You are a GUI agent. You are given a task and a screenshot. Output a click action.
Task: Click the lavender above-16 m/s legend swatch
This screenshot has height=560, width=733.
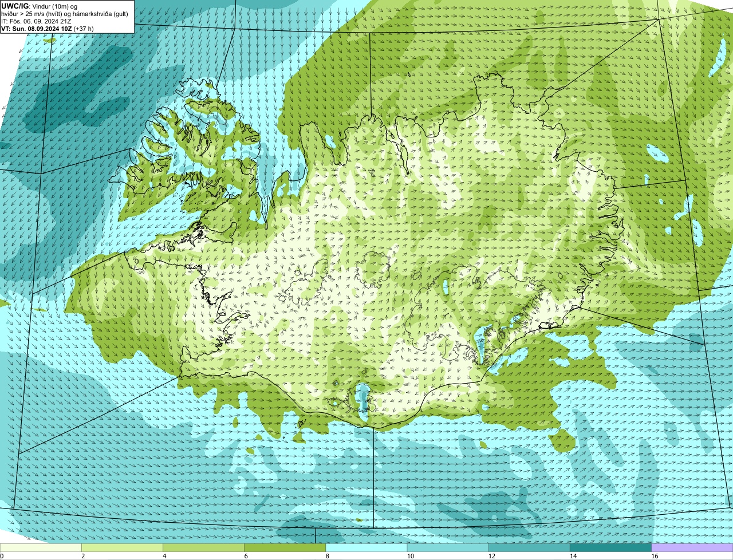click(692, 548)
